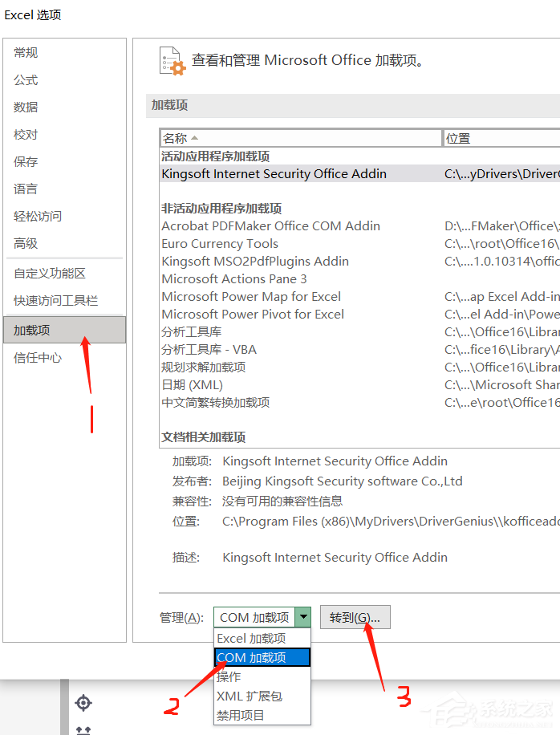
Task: Select Microsoft Actions Pane 3 row
Action: click(x=359, y=279)
